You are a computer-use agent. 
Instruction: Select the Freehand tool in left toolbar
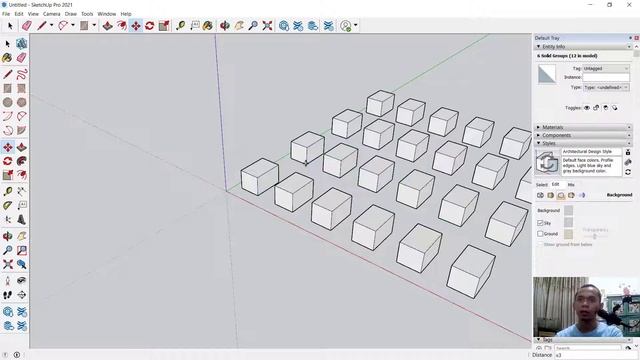pyautogui.click(x=22, y=74)
